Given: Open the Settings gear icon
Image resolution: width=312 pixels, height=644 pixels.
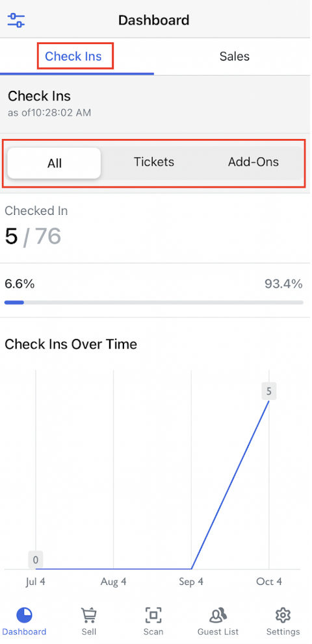Looking at the screenshot, I should pyautogui.click(x=283, y=615).
